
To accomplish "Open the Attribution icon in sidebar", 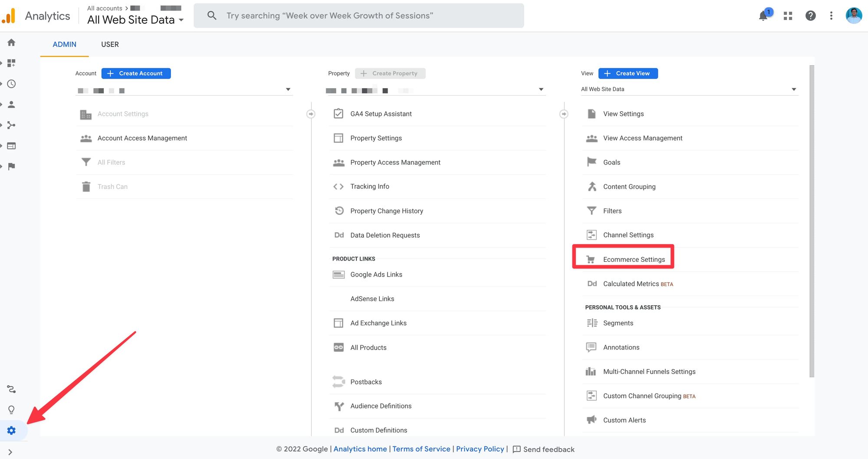I will [x=11, y=389].
